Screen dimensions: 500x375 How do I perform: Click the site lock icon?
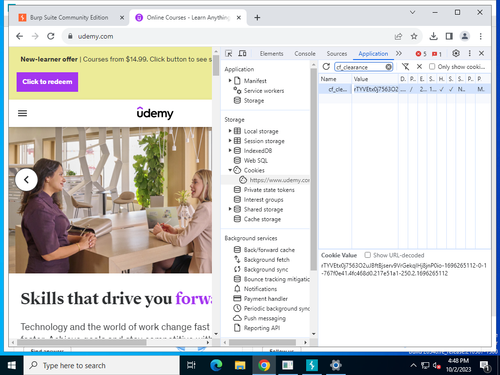point(70,36)
